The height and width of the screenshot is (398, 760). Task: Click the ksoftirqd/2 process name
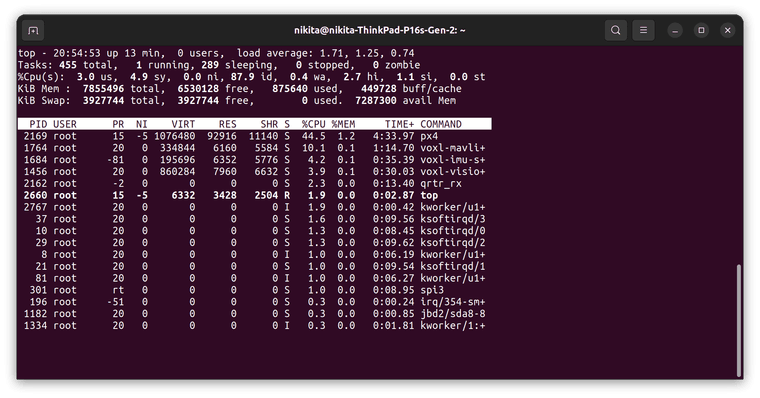pos(453,243)
